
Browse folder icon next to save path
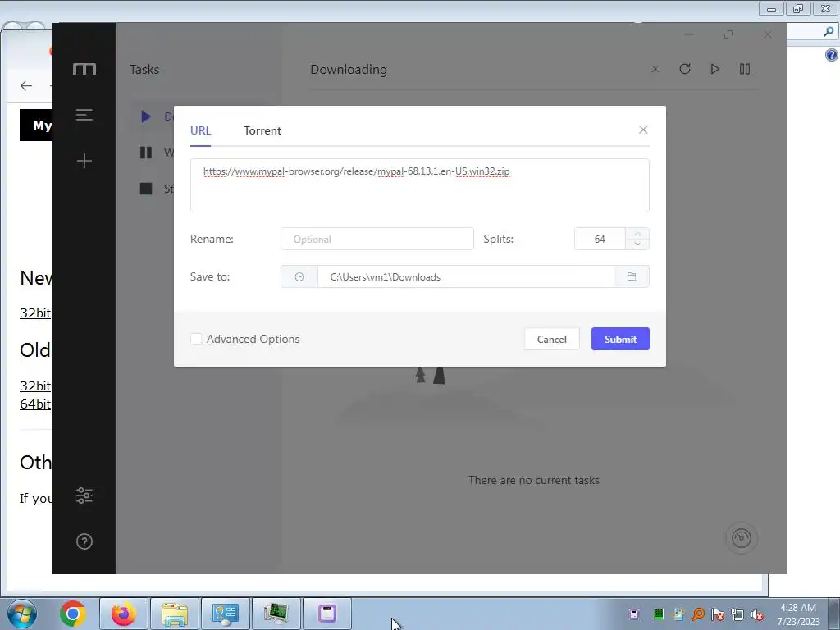click(x=632, y=277)
